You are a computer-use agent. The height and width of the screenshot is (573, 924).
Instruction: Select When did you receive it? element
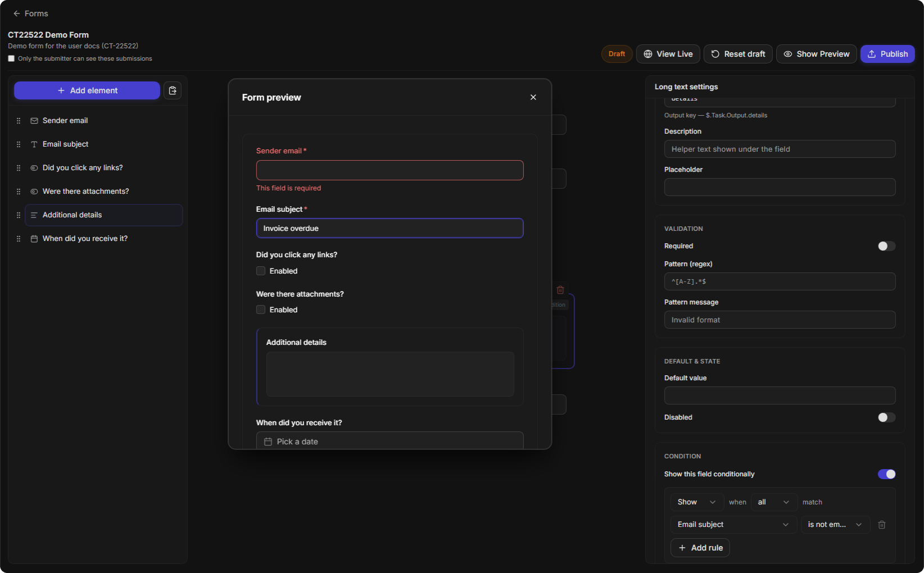104,239
